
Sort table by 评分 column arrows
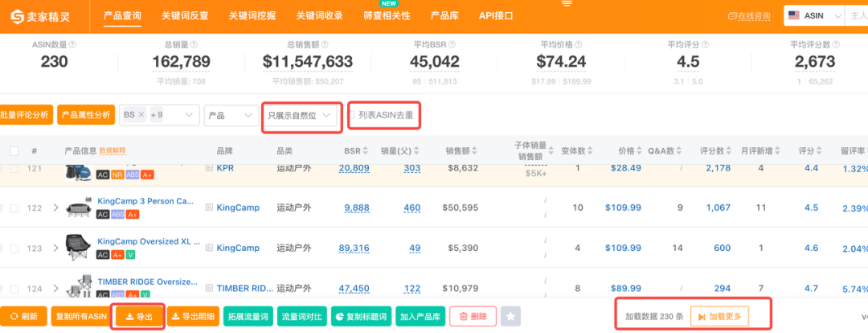pyautogui.click(x=819, y=150)
